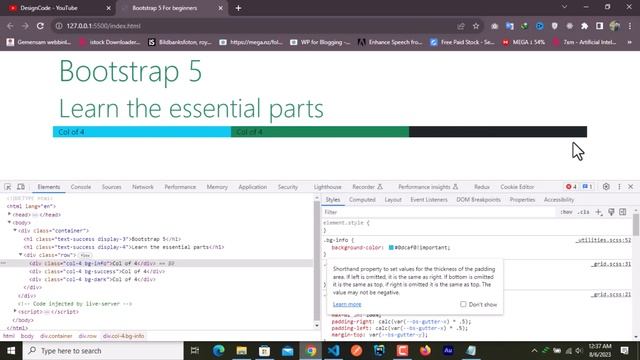Collapse the body element node
This screenshot has height=360, width=640.
9,222
